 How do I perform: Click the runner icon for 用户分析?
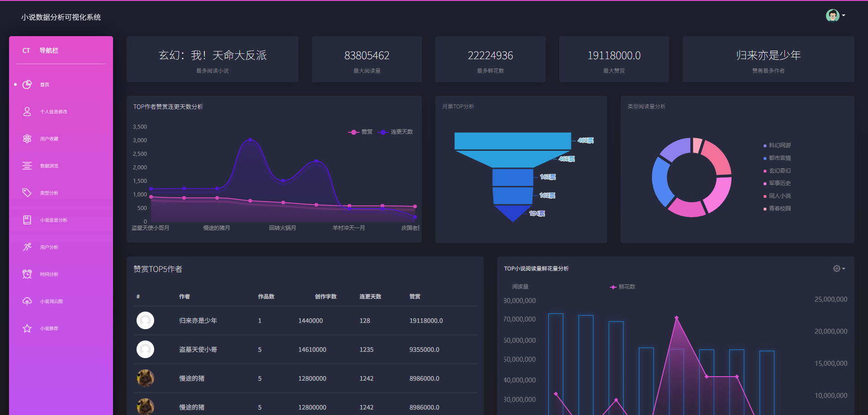(27, 247)
